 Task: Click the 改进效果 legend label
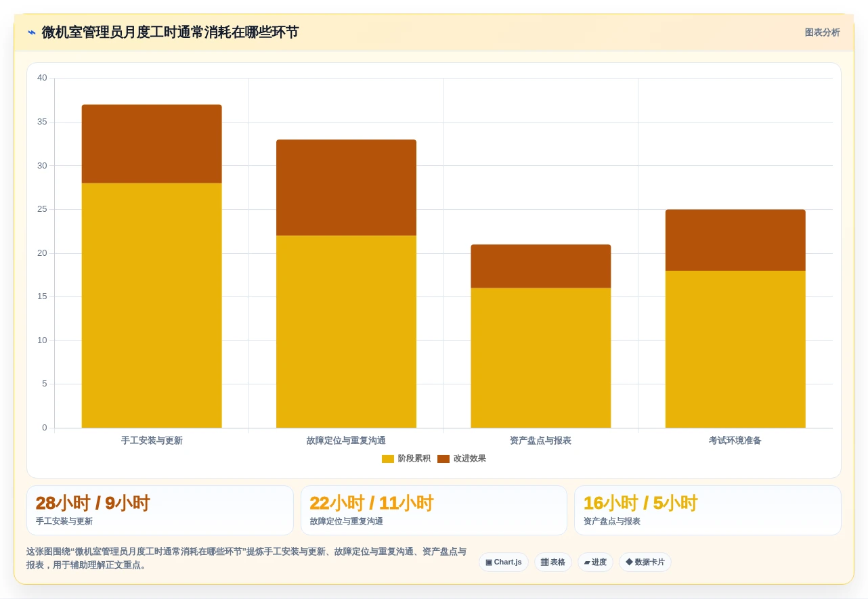tap(470, 459)
